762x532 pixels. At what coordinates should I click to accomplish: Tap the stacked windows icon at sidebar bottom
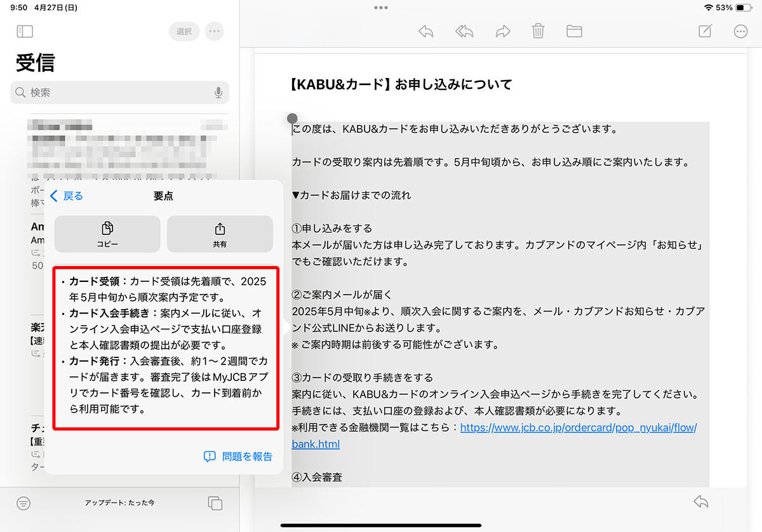tap(215, 503)
